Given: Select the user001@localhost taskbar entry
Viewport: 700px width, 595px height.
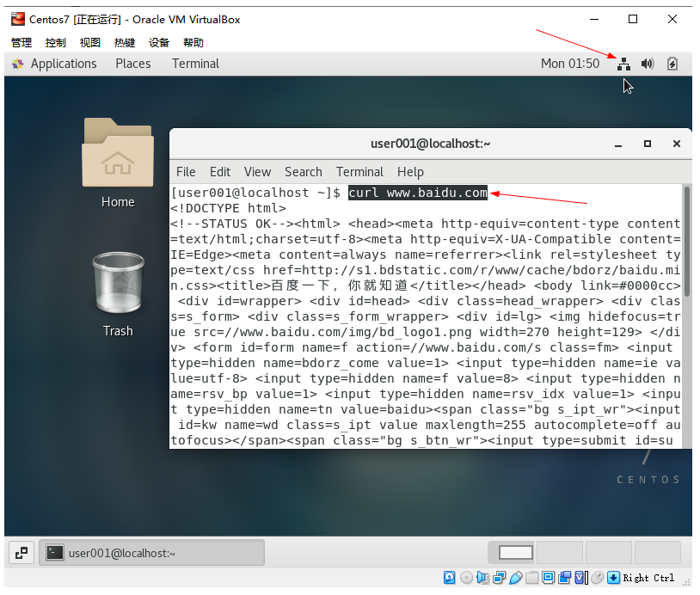Looking at the screenshot, I should [x=150, y=552].
